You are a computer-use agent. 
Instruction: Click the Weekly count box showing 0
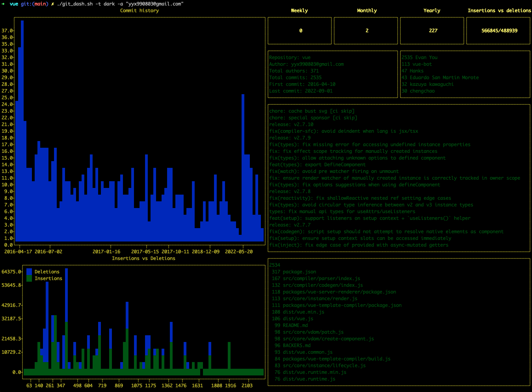(299, 31)
